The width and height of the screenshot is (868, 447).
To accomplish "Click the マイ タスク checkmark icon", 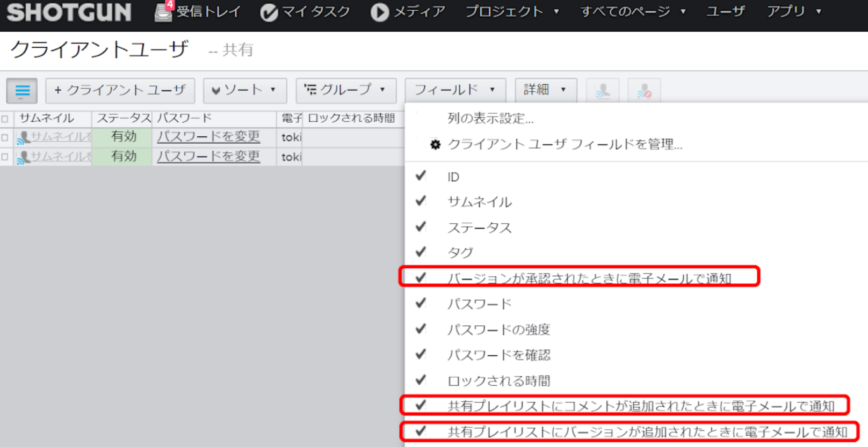I will 269,12.
